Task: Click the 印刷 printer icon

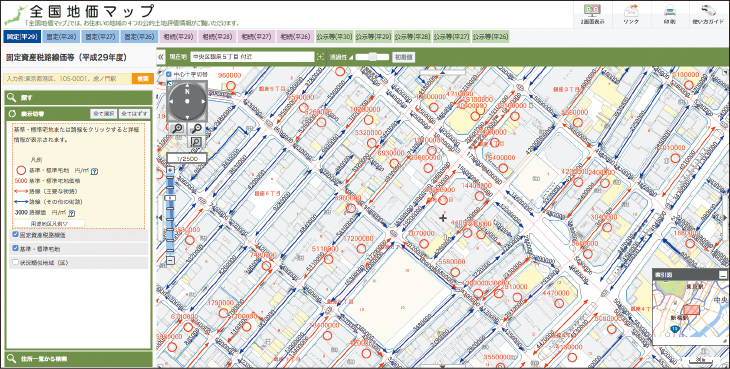Action: (670, 11)
